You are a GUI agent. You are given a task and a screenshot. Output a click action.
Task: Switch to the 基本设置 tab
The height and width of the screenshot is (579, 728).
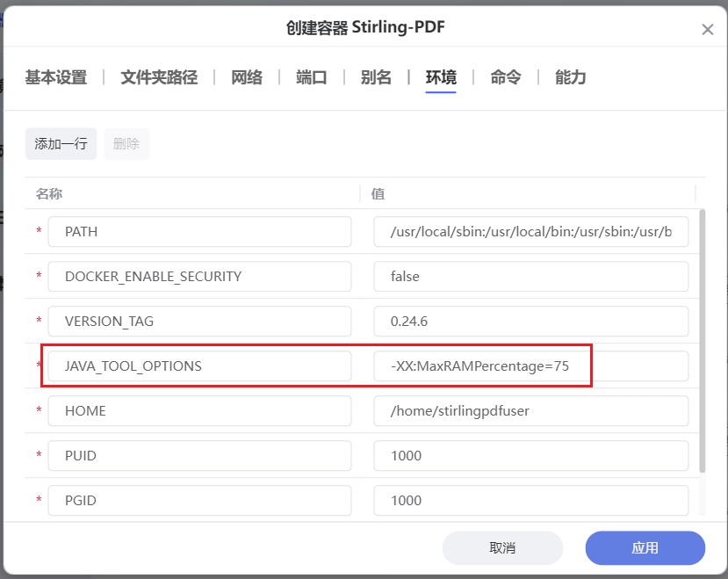pyautogui.click(x=56, y=77)
